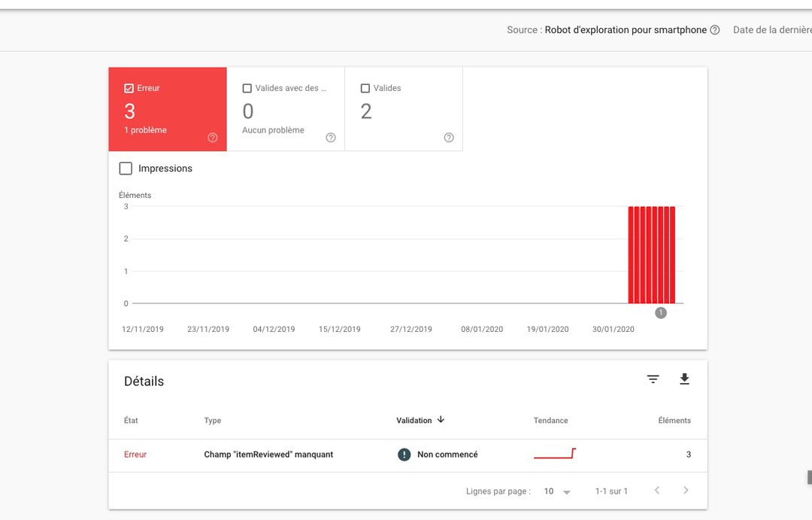Check the Valides avec des checkbox
Image resolution: width=812 pixels, height=520 pixels.
coord(247,88)
